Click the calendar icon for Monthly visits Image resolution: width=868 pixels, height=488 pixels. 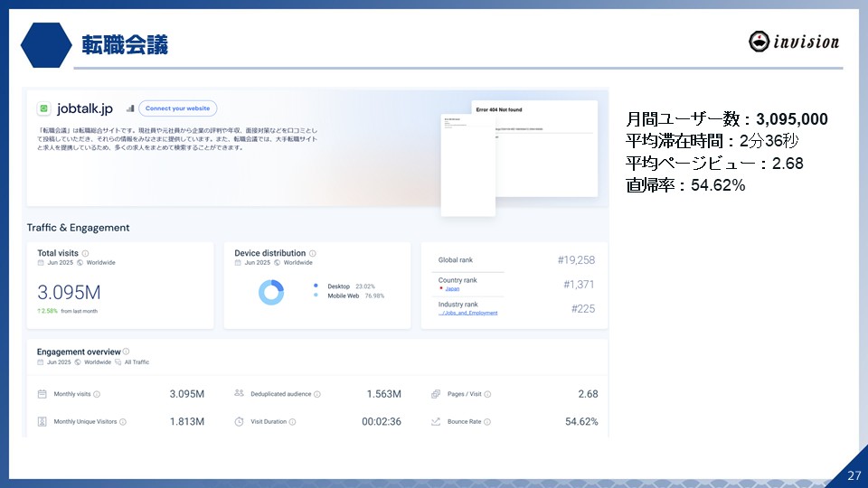42,394
